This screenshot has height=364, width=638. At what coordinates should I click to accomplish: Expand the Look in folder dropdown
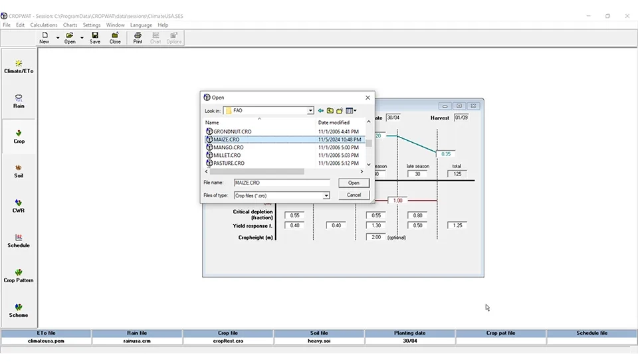pos(310,111)
